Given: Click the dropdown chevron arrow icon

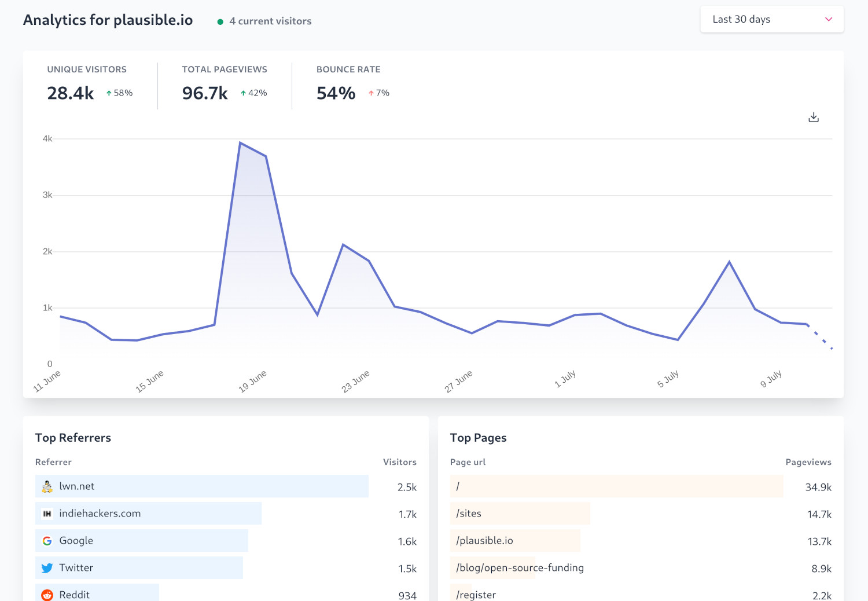Looking at the screenshot, I should 829,19.
